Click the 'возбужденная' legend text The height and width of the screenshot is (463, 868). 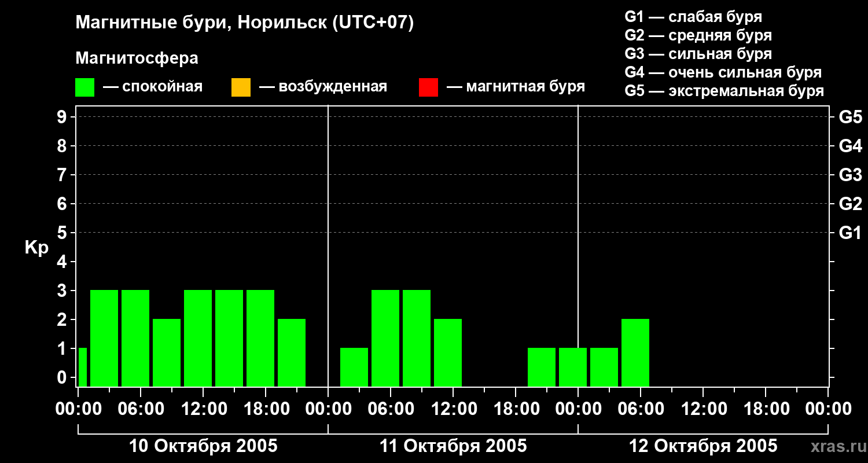pos(333,87)
